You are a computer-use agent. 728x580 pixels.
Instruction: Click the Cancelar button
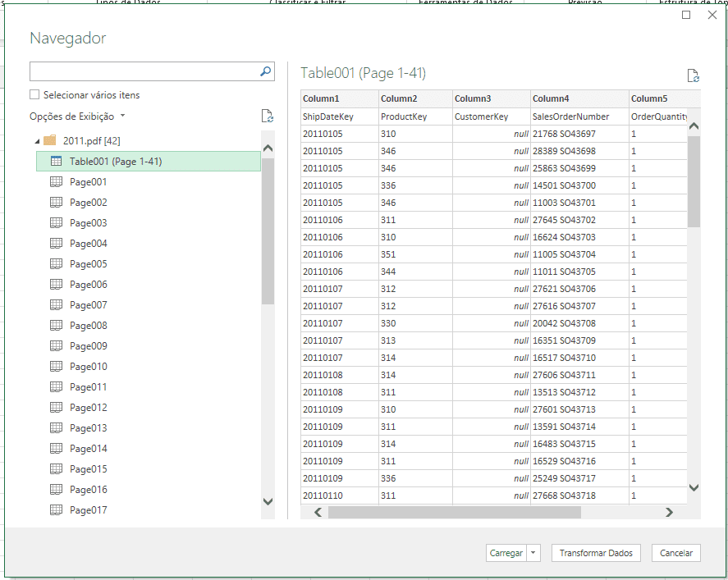(676, 553)
